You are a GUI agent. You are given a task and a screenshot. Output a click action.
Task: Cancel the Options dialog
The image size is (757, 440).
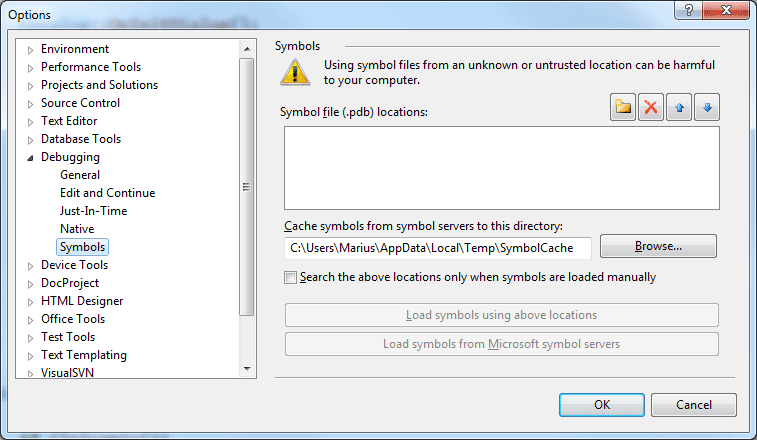(693, 405)
